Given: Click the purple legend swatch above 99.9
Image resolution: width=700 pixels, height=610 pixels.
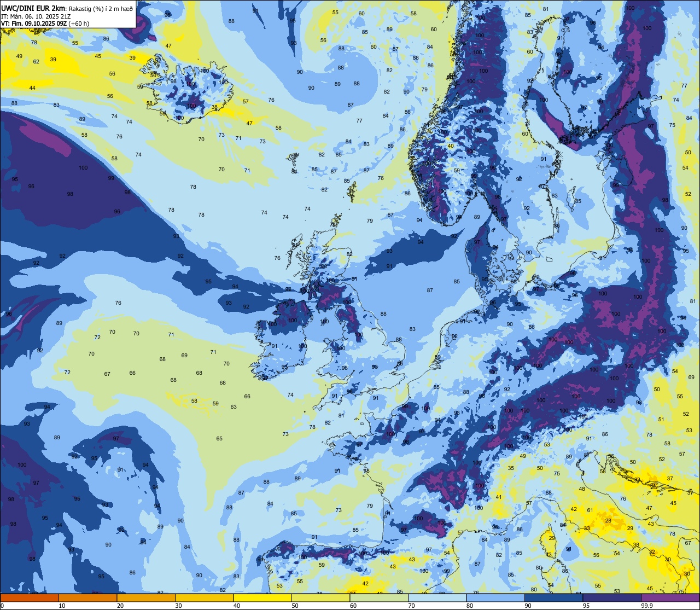Looking at the screenshot, I should pyautogui.click(x=670, y=598).
